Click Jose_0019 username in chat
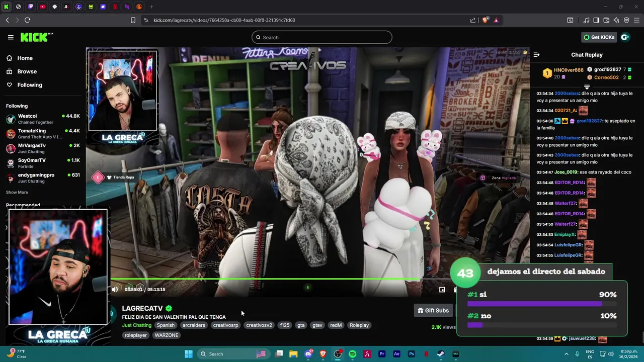644x362 pixels. (x=566, y=172)
